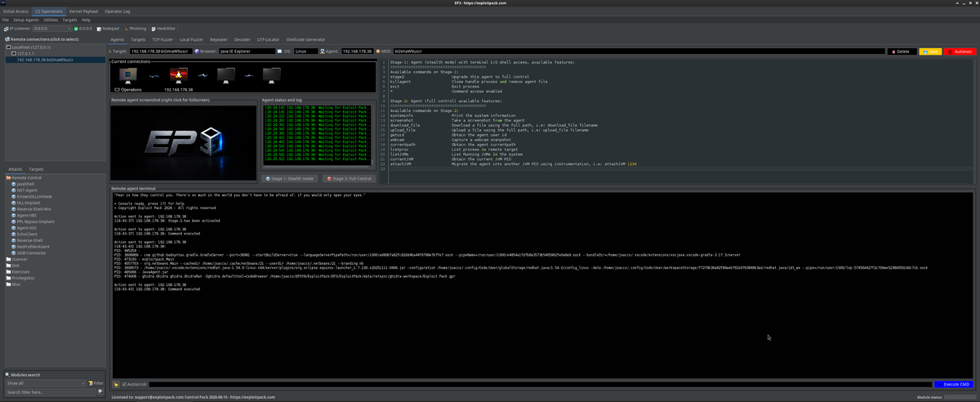Select the Reverse-Shell module
980x402 pixels.
click(x=29, y=240)
